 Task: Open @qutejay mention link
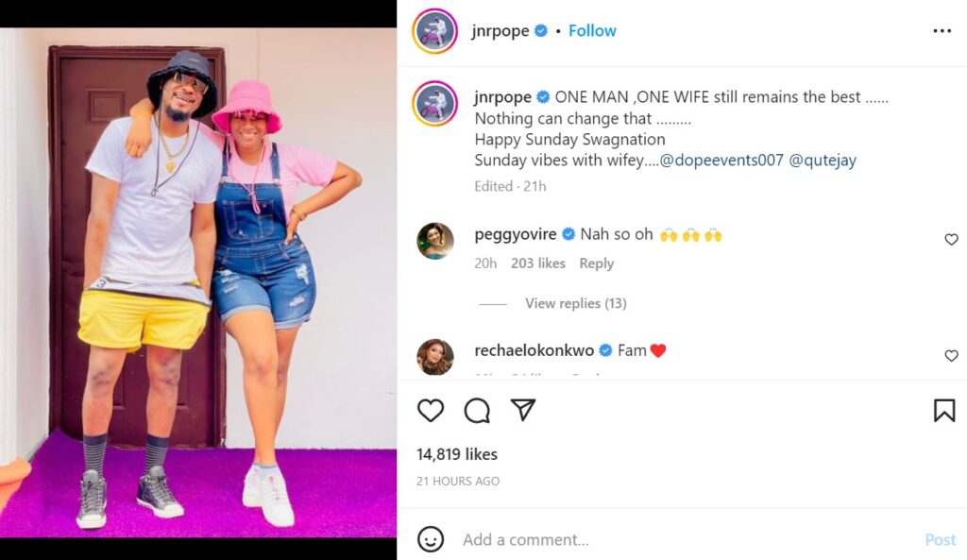(x=822, y=161)
